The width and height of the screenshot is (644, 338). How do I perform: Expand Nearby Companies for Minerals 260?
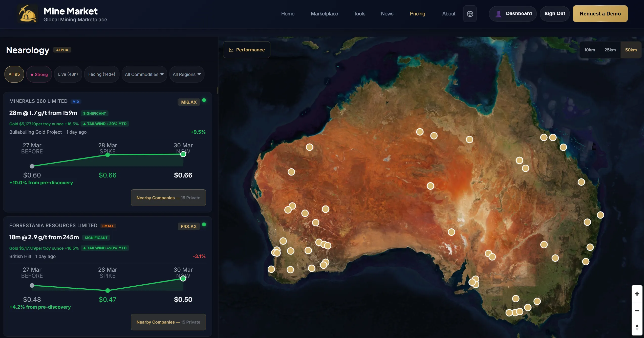pos(168,198)
